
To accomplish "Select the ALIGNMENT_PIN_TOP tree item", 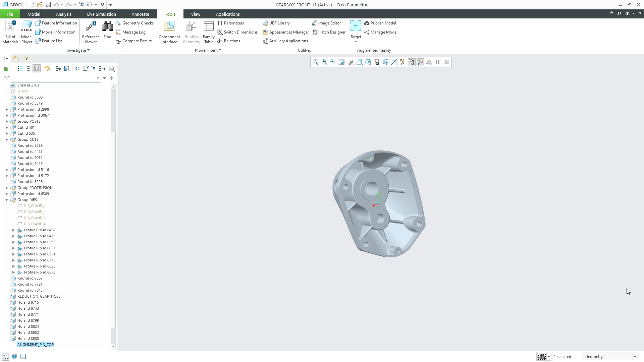I will point(36,345).
